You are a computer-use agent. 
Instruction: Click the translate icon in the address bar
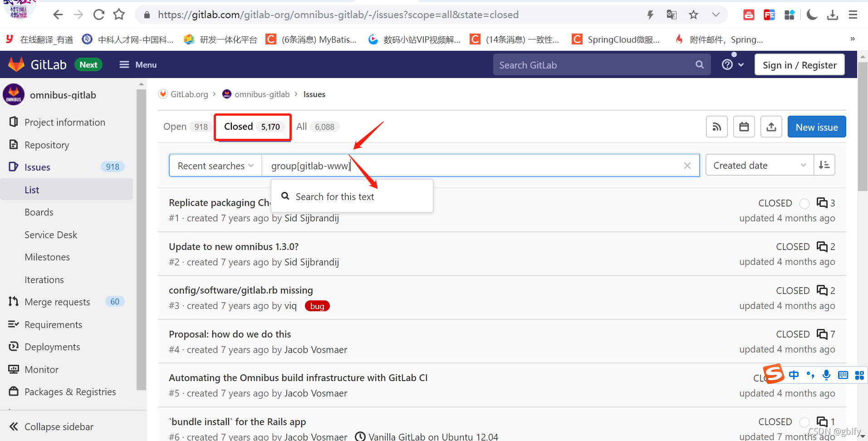pyautogui.click(x=672, y=15)
